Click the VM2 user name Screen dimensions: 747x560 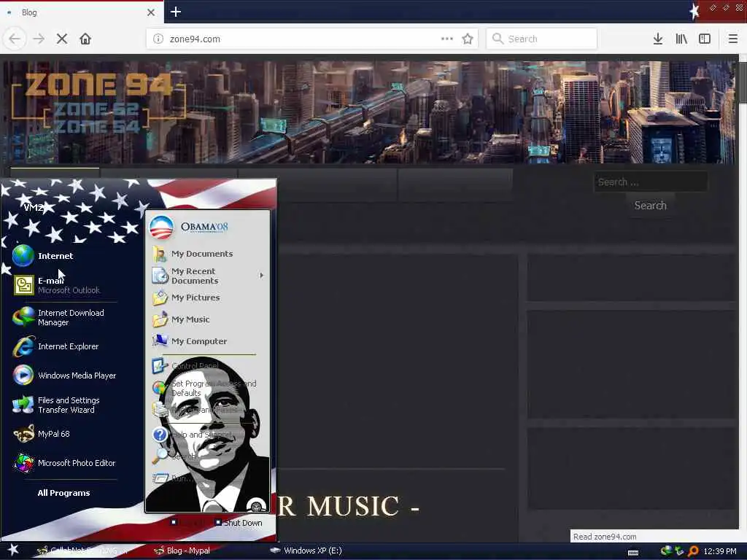(34, 208)
